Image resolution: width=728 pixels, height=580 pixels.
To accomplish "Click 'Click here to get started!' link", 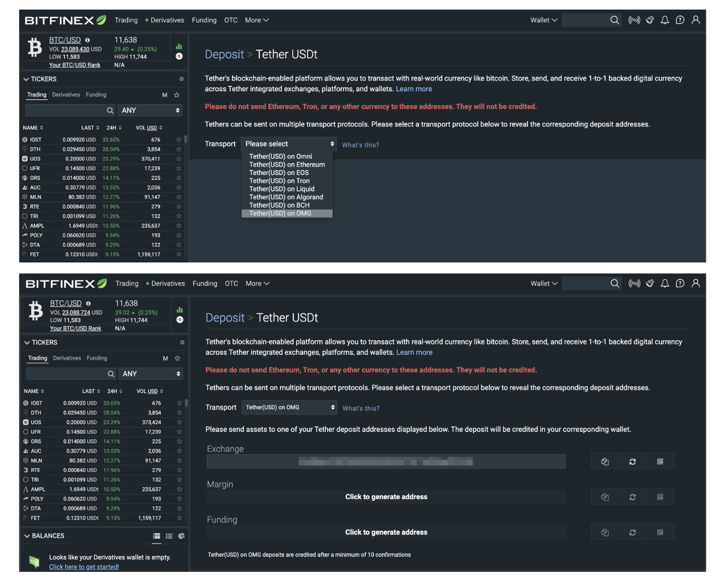I will click(x=84, y=567).
